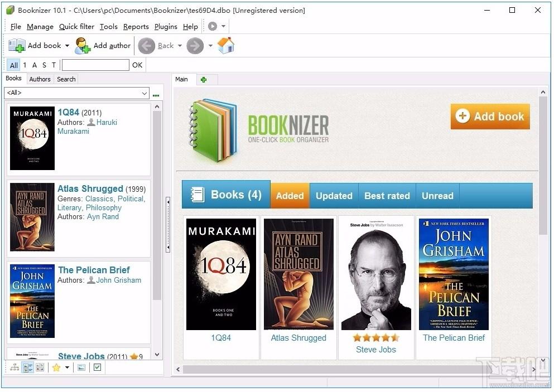
Task: Open new tab with green plus
Action: click(204, 80)
